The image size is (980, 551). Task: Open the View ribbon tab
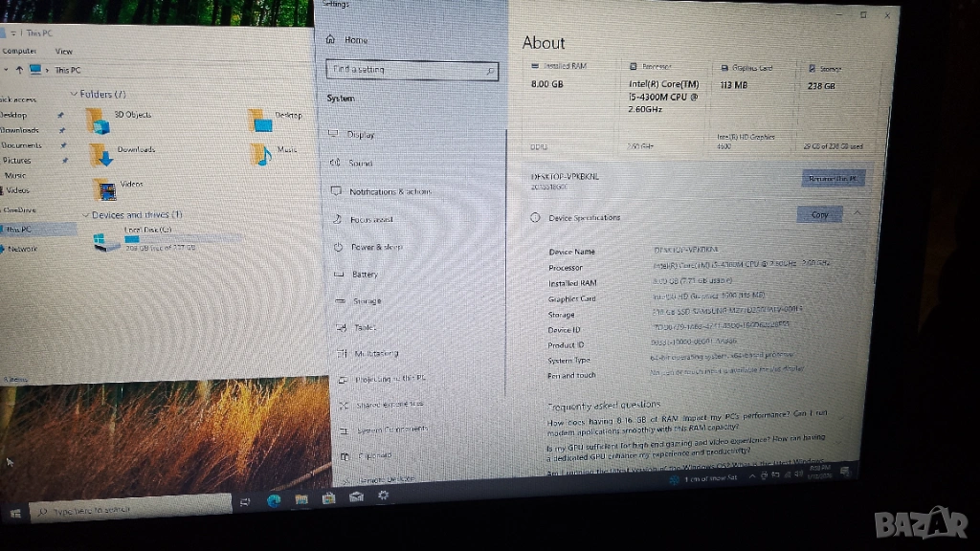click(63, 52)
